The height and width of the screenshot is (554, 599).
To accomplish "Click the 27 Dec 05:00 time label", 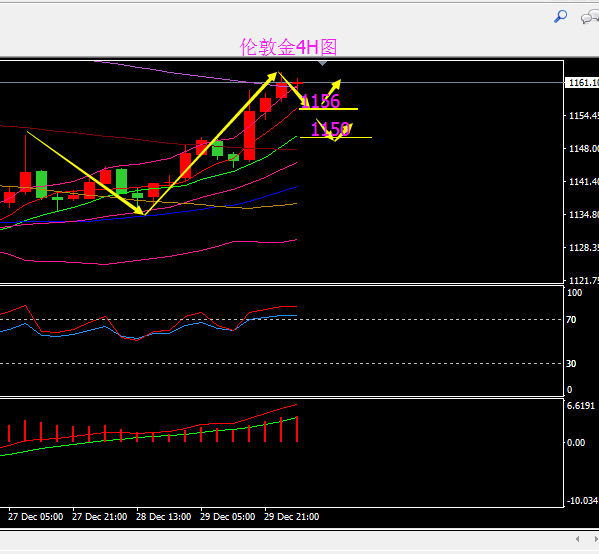I will click(x=36, y=517).
